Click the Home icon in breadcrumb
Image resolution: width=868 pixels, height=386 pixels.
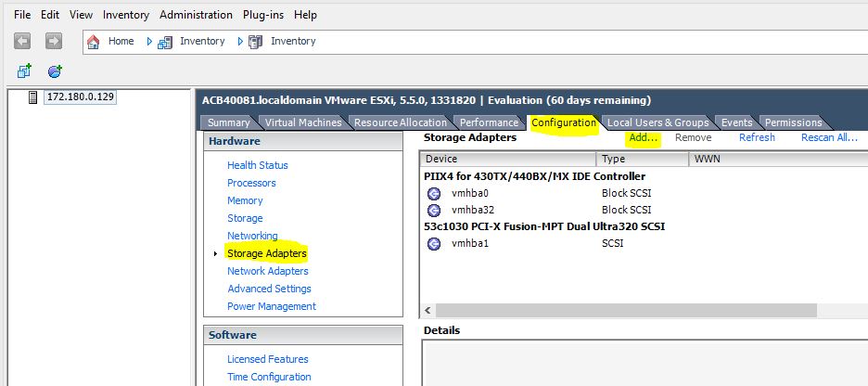coord(94,42)
